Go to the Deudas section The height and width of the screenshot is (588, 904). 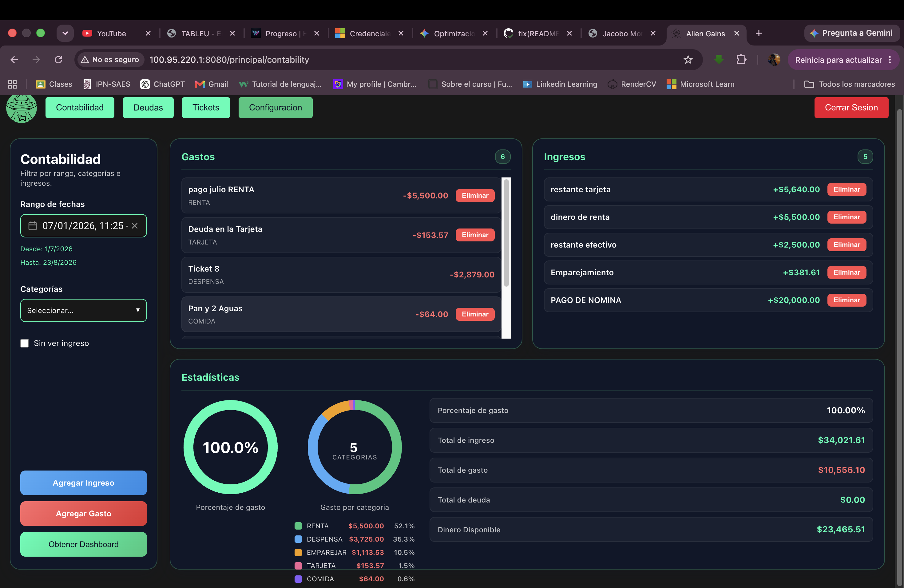(148, 108)
